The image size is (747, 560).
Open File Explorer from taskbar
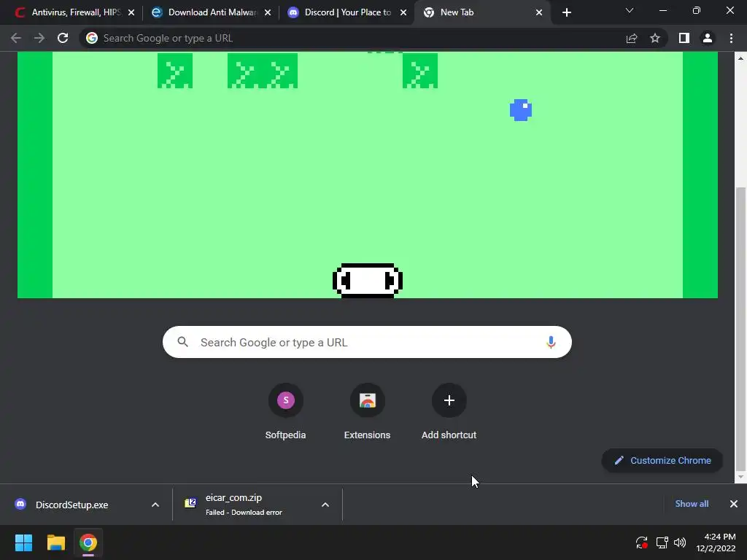pyautogui.click(x=55, y=542)
